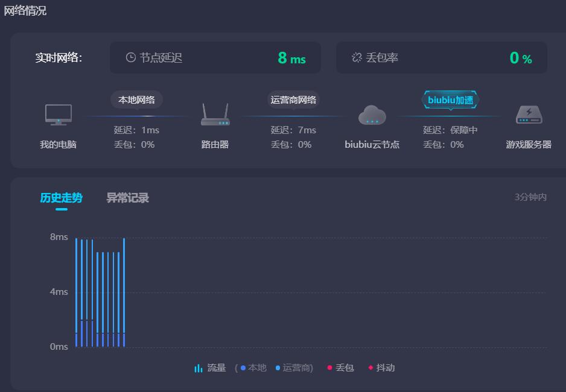
Task: Click the 流量 bar chart legend icon
Action: (199, 368)
